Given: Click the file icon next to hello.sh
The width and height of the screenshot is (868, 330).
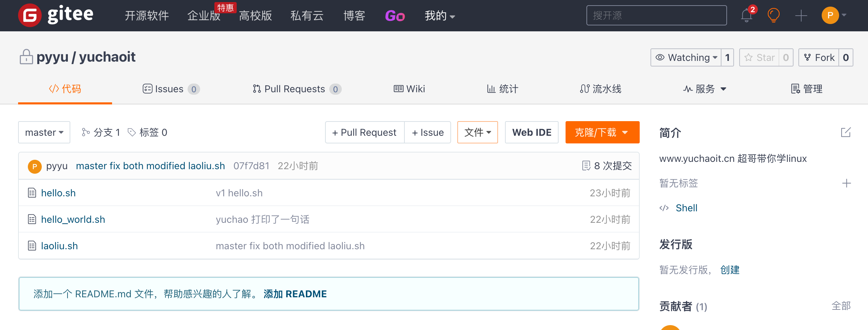Looking at the screenshot, I should (x=32, y=193).
